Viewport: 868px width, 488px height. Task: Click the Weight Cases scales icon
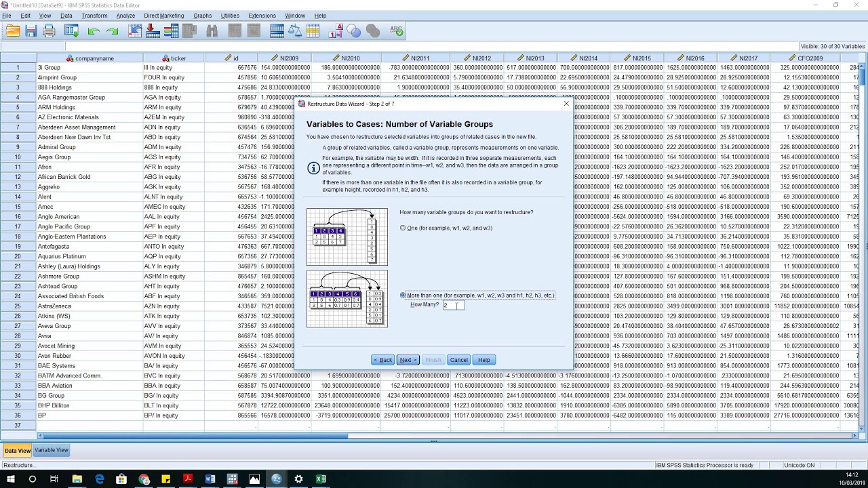tap(294, 30)
